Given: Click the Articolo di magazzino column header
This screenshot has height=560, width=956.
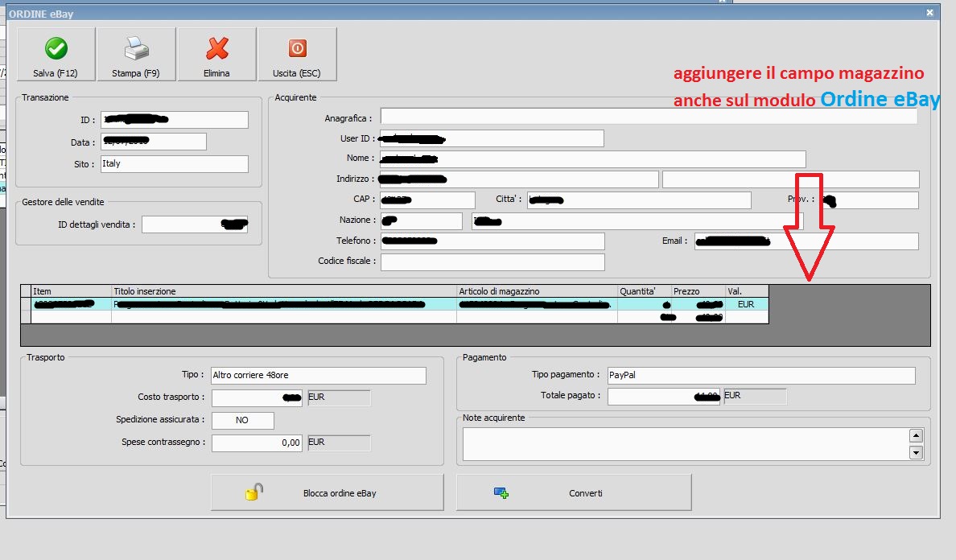Looking at the screenshot, I should point(537,291).
